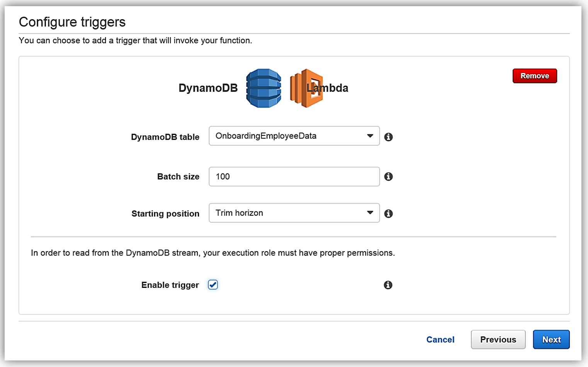
Task: Click the Remove button
Action: point(534,76)
